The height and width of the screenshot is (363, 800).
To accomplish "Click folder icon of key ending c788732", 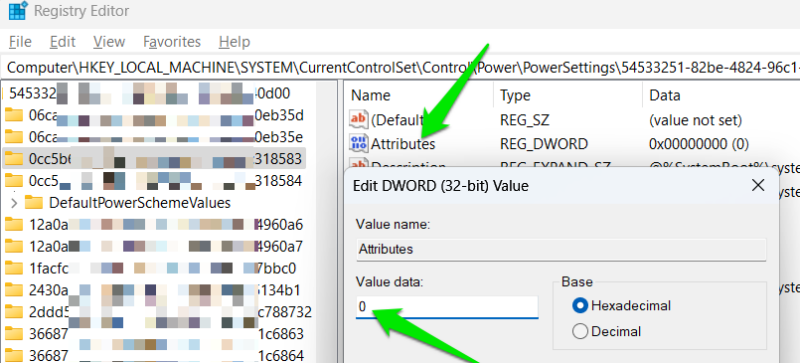I will pos(14,311).
